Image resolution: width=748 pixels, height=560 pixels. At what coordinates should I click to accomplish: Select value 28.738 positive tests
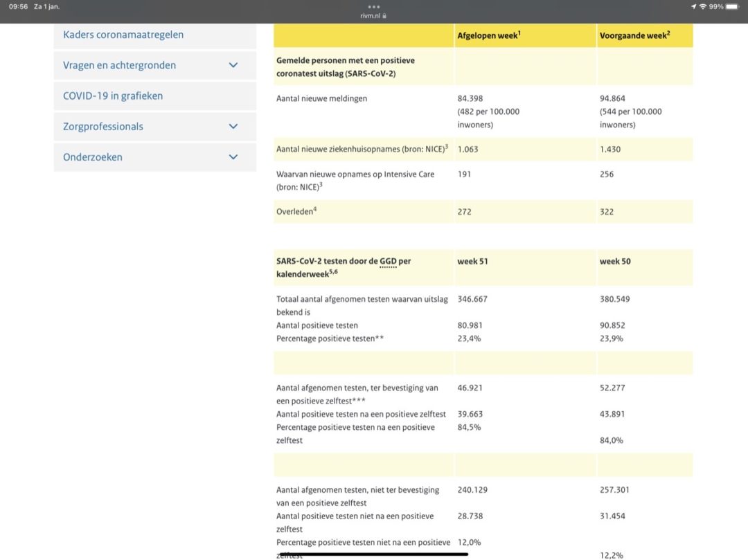click(x=470, y=516)
